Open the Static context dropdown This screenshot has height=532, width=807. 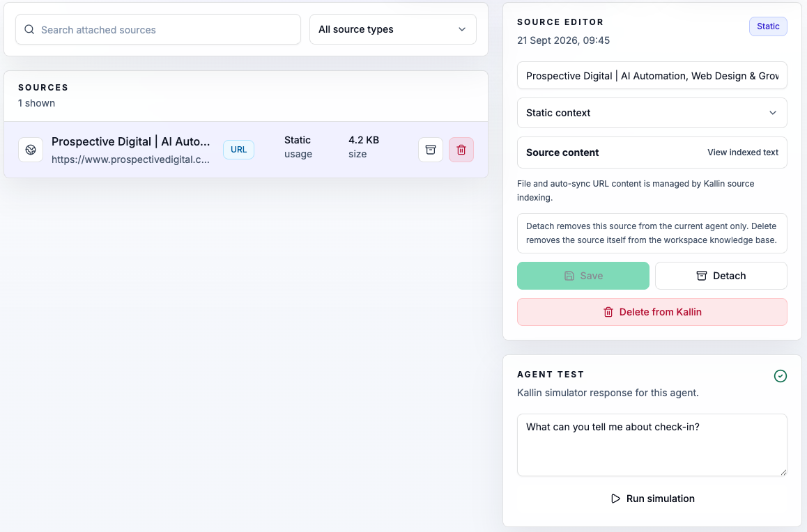coord(652,113)
